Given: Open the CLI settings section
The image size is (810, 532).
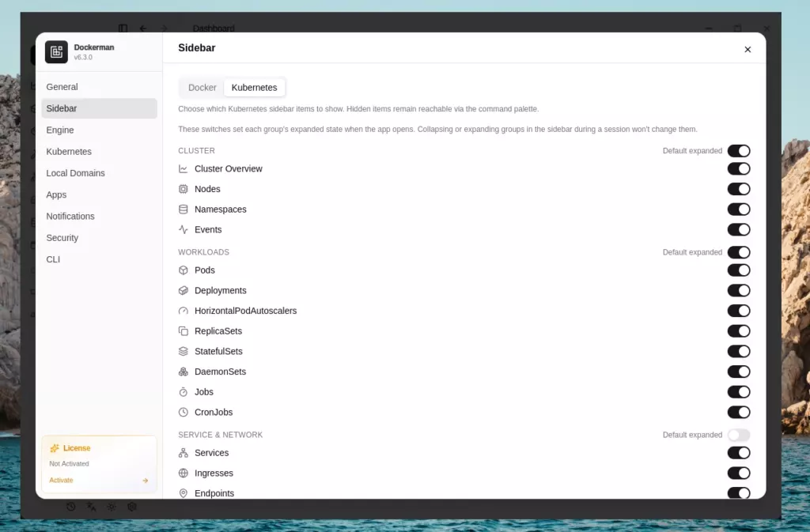Looking at the screenshot, I should coord(99,259).
